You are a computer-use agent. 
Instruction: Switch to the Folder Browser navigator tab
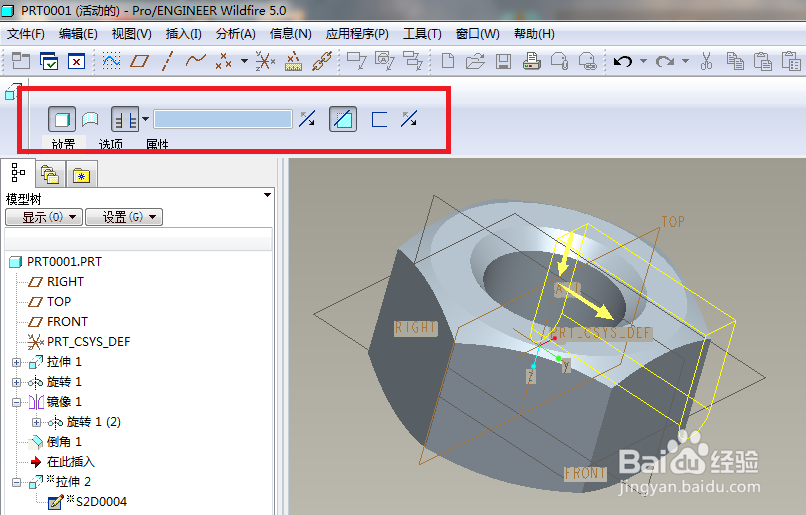[x=50, y=175]
